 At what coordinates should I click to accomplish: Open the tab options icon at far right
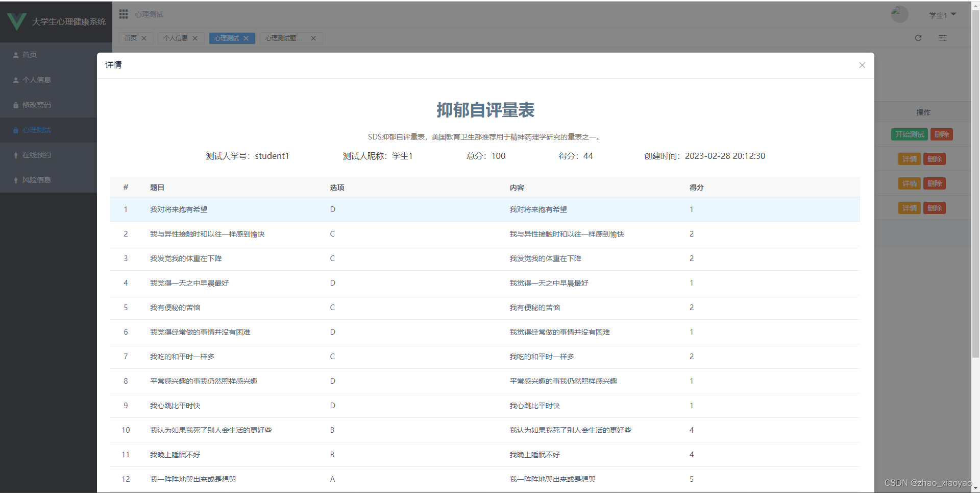(943, 38)
